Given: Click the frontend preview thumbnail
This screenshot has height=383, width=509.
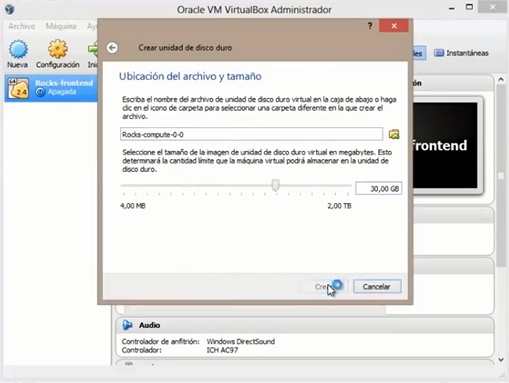Looking at the screenshot, I should (x=445, y=145).
